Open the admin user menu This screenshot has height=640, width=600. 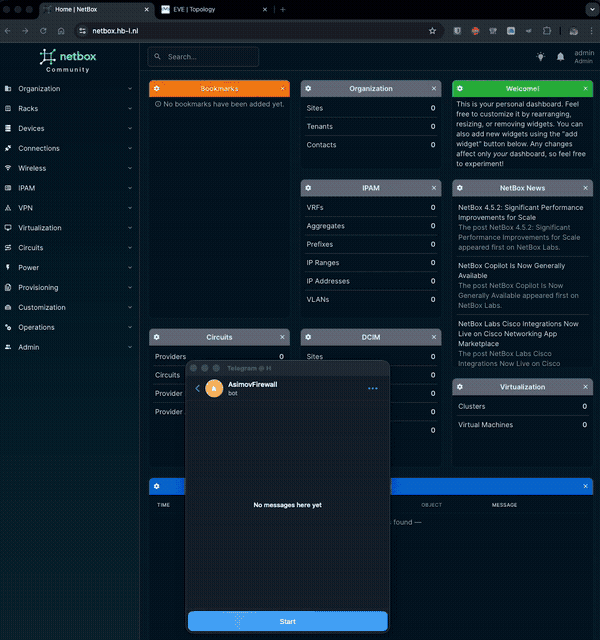click(x=584, y=57)
